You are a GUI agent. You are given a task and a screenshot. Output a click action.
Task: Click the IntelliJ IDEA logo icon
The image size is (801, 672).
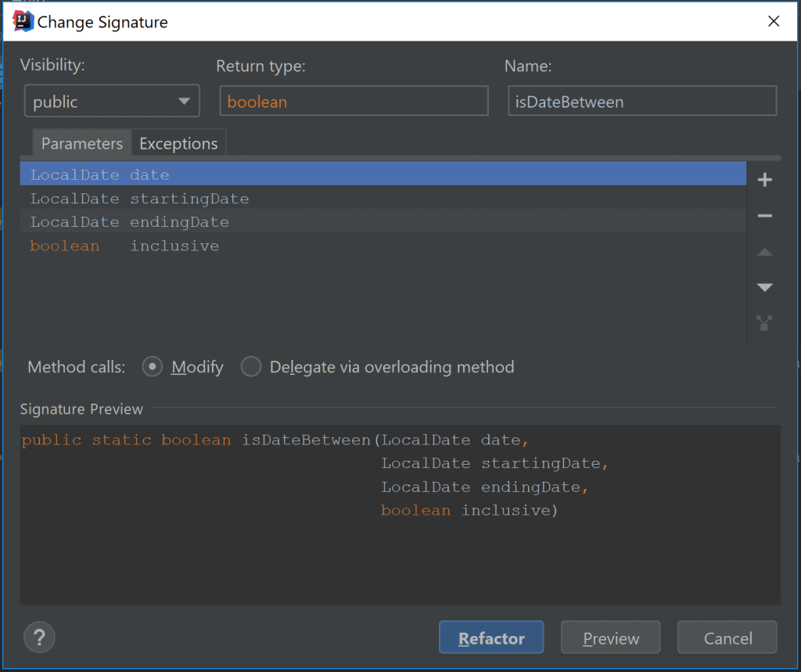pyautogui.click(x=23, y=21)
